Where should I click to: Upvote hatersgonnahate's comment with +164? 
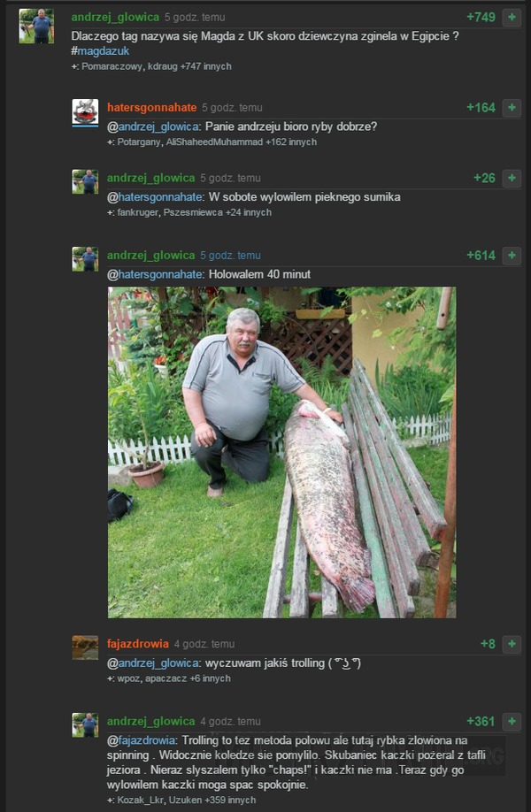click(x=512, y=108)
